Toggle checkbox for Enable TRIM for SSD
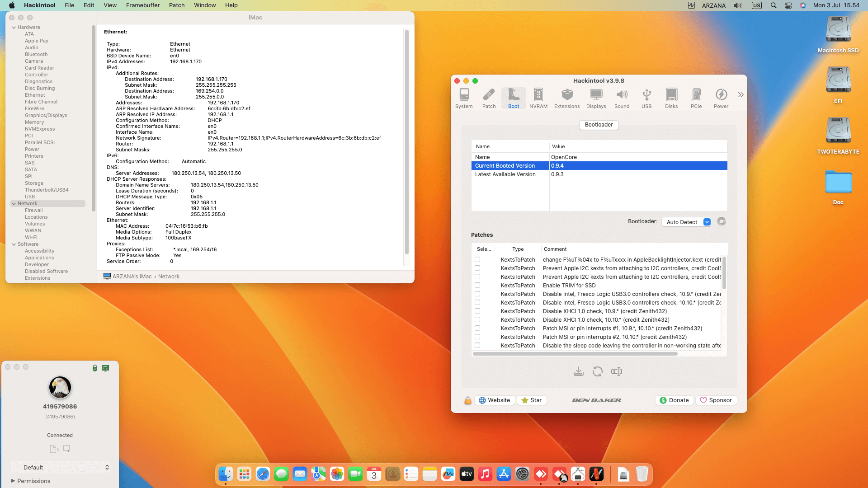 [x=477, y=286]
